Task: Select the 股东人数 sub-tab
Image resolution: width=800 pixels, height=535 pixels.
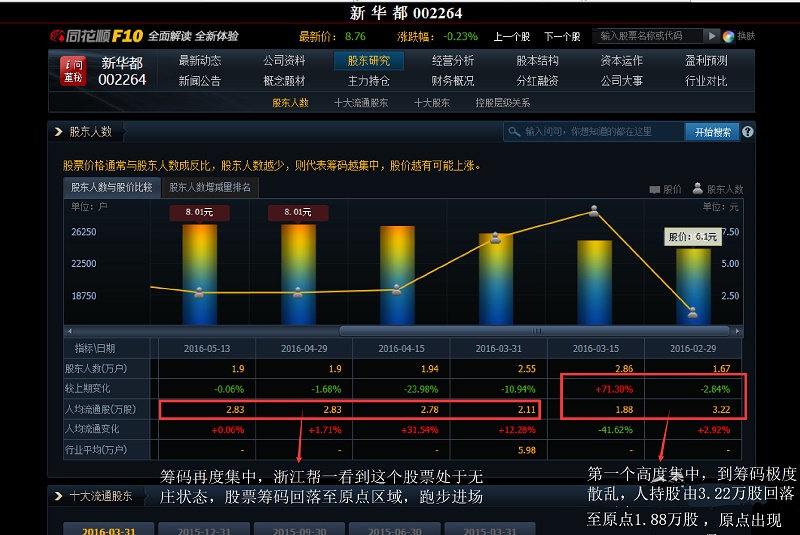Action: point(290,103)
